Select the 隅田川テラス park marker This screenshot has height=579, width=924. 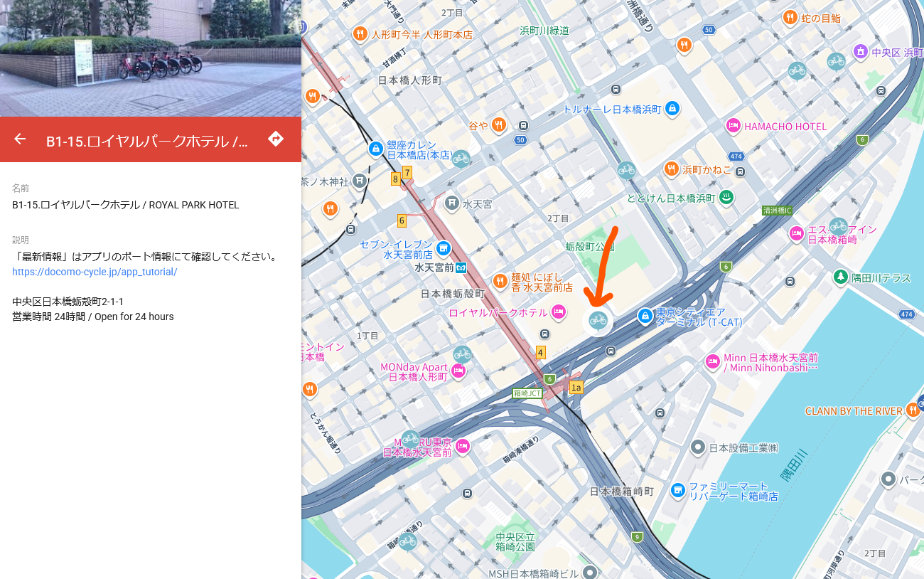point(841,276)
